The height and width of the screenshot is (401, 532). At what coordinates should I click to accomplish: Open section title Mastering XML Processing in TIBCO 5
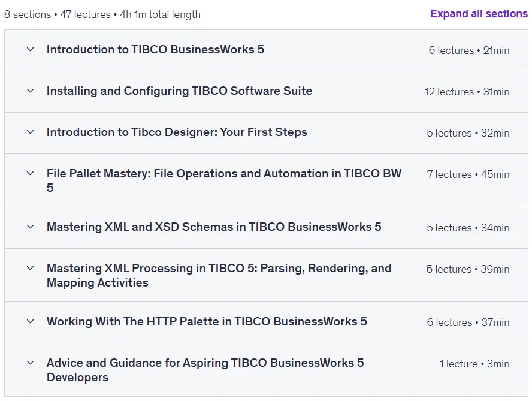pos(219,275)
